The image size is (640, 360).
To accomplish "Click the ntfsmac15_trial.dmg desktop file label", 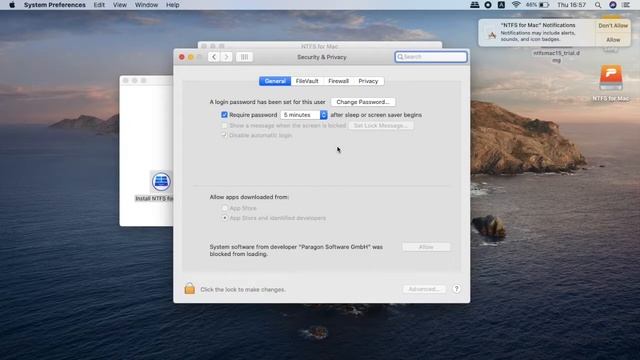I will pos(556,56).
